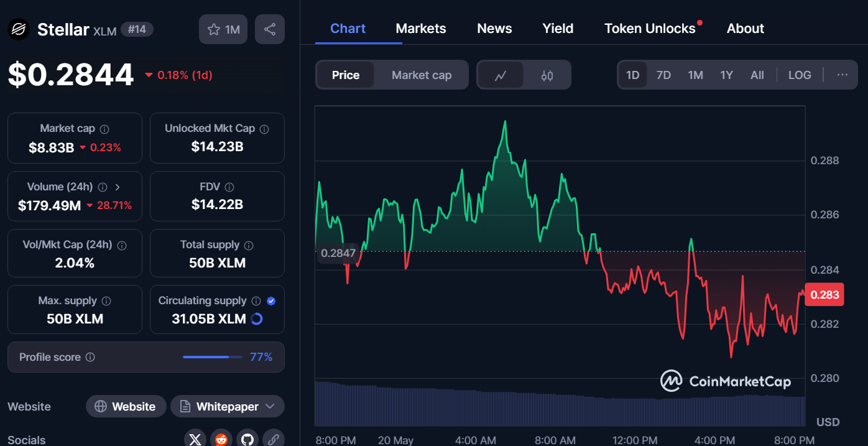Screen dimensions: 868x446
Task: Expand Volume (24h) details chevron
Action: (x=118, y=187)
